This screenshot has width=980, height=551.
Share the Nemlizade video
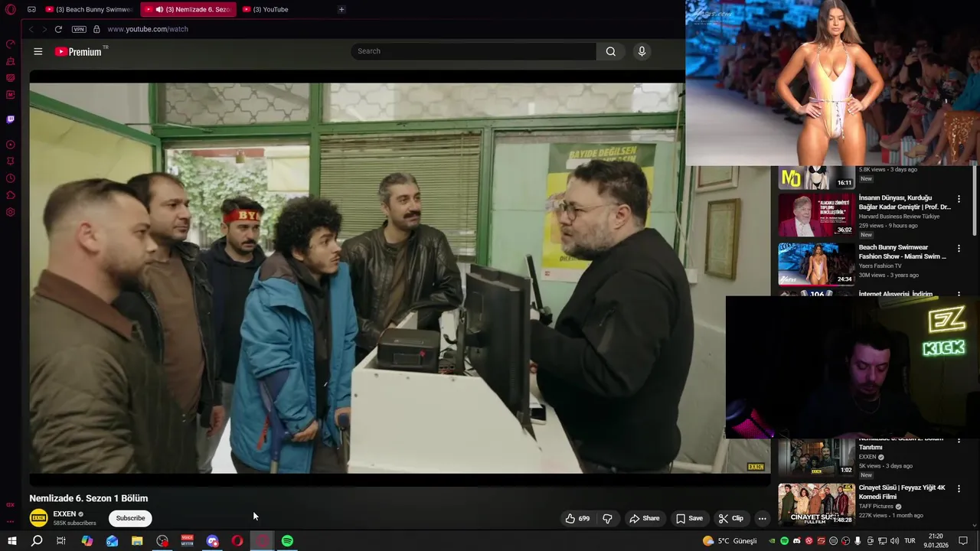tap(645, 518)
